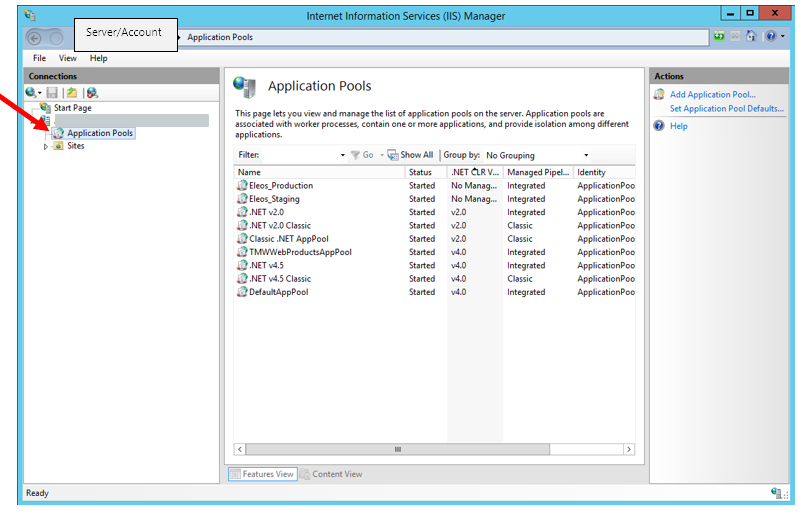
Task: Click the blue help question-mark icon at top right
Action: point(771,36)
